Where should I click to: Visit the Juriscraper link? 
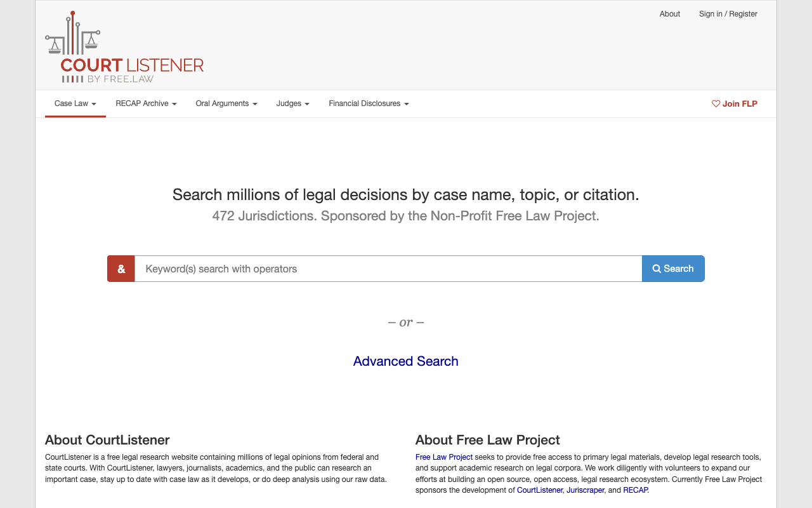pos(586,490)
